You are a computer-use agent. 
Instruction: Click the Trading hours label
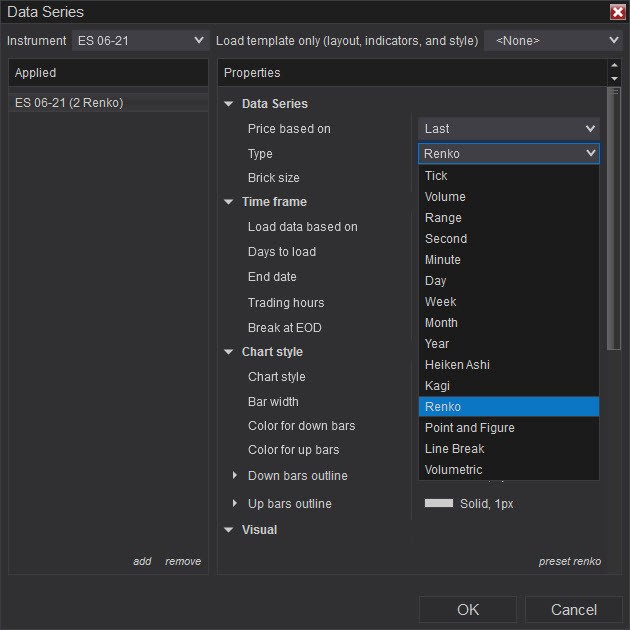[x=286, y=303]
